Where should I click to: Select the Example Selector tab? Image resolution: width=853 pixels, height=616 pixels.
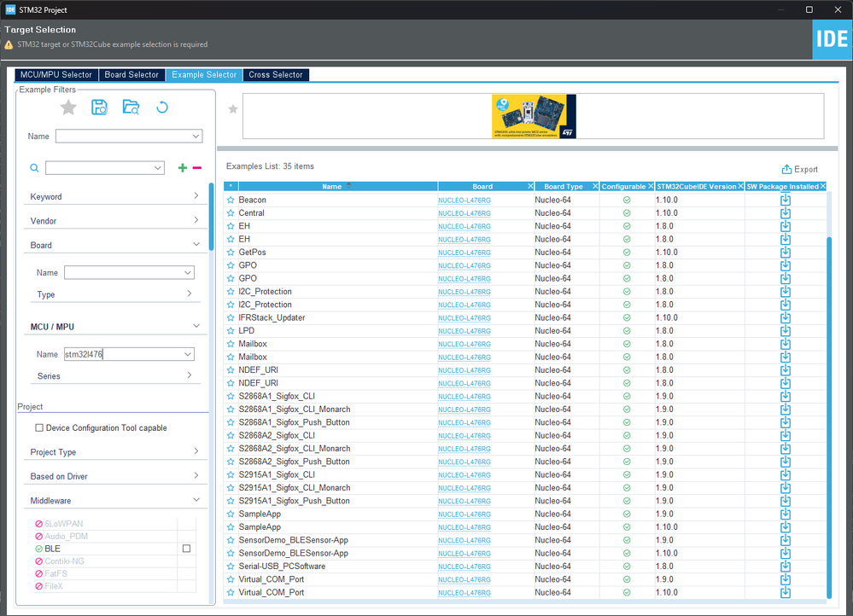[x=204, y=74]
